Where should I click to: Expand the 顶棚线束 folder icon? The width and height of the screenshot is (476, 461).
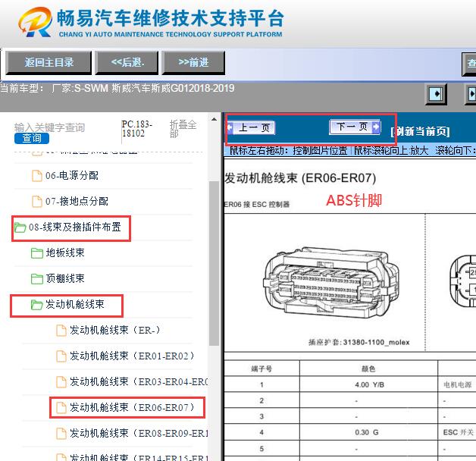[x=36, y=279]
